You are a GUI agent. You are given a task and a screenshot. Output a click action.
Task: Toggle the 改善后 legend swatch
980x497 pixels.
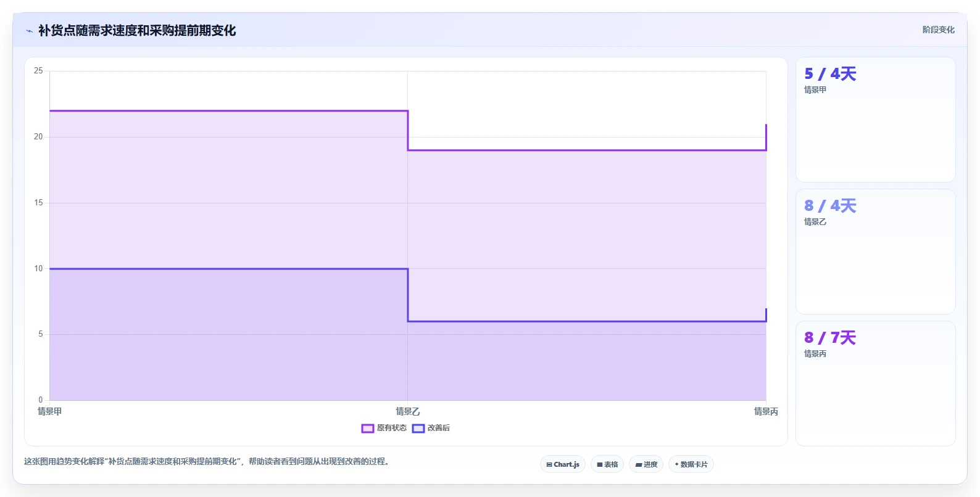click(418, 428)
